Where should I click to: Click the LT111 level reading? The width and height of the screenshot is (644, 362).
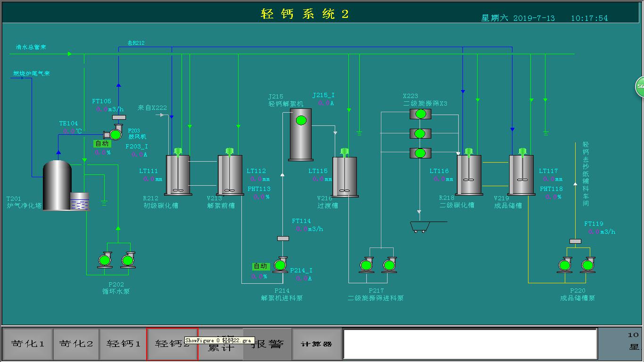152,179
